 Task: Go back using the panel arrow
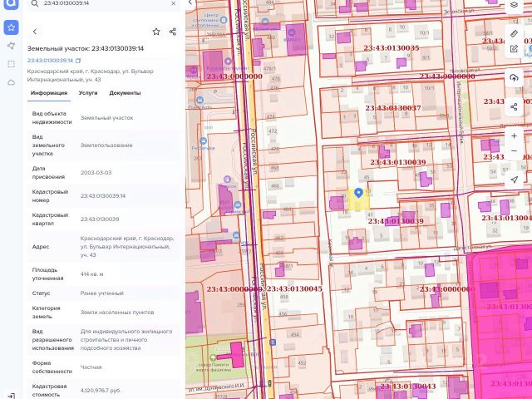click(34, 32)
